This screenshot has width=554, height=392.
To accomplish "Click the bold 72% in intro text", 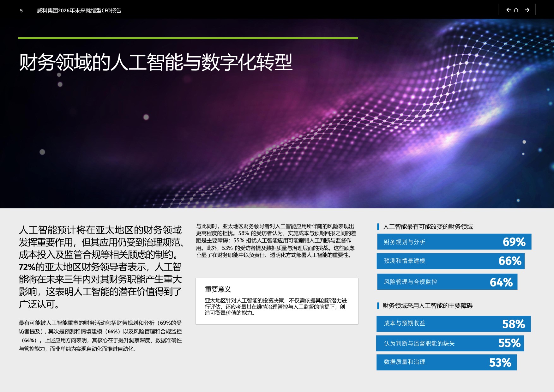I will click(27, 267).
